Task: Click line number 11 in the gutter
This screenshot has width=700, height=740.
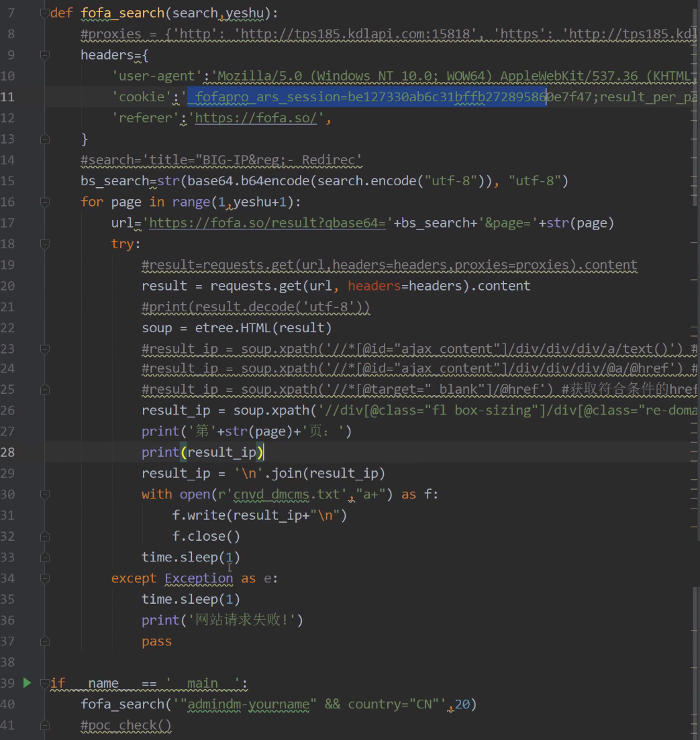Action: click(x=8, y=97)
